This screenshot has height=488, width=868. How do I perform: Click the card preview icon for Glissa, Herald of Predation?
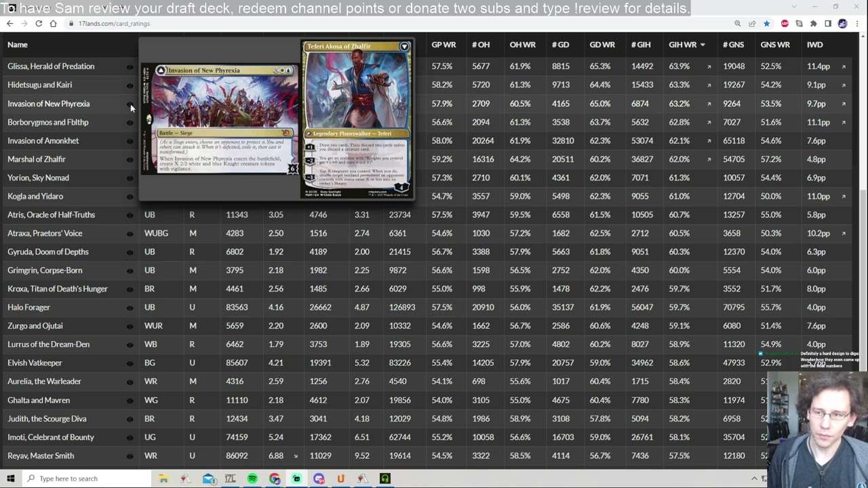click(130, 67)
